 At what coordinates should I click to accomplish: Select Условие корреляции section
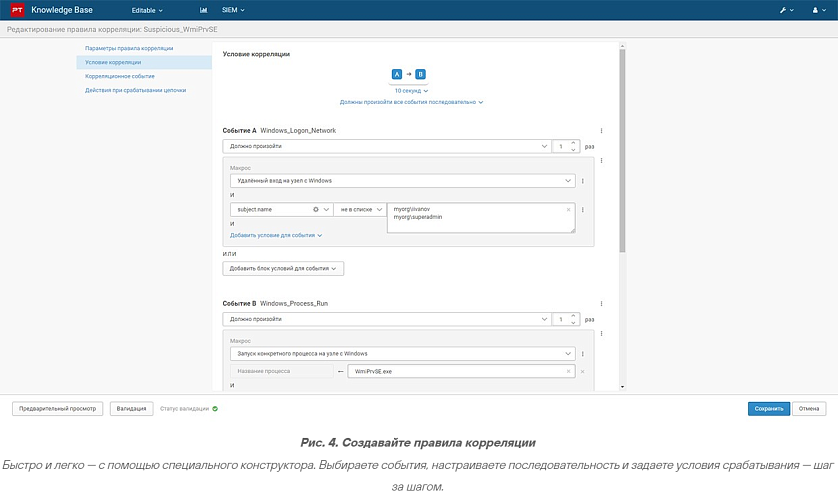tap(144, 62)
